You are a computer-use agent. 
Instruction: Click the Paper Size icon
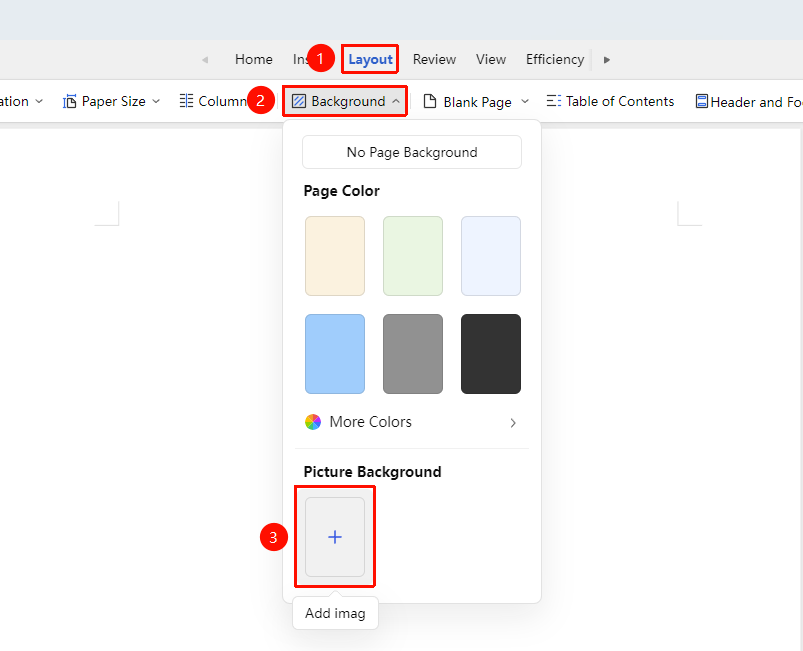pos(69,101)
